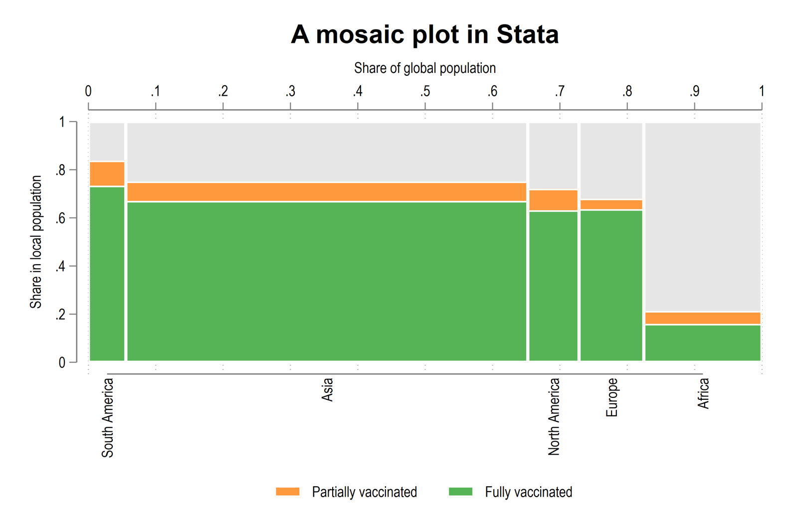Select South America's green fully vaccinated bar
Viewport: 798px width, 532px height.
pos(107,273)
